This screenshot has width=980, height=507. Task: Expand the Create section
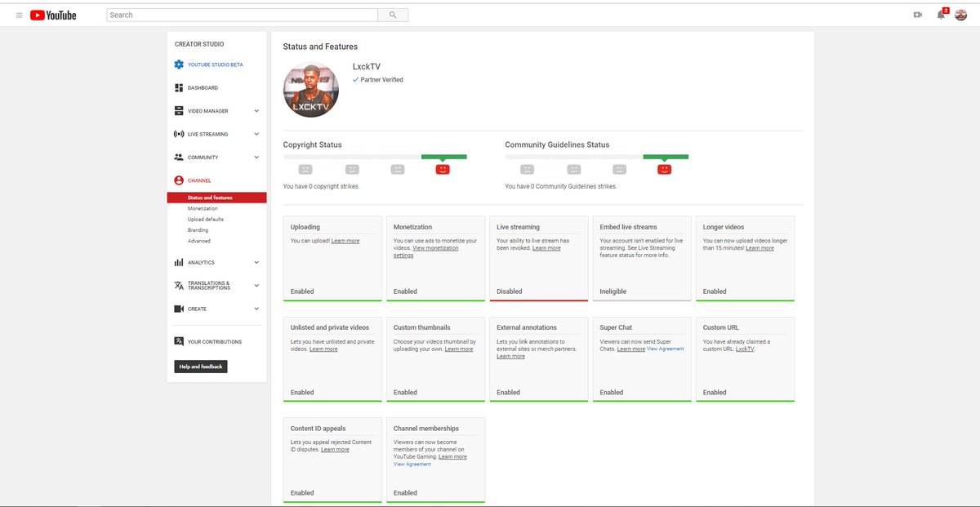tap(256, 309)
